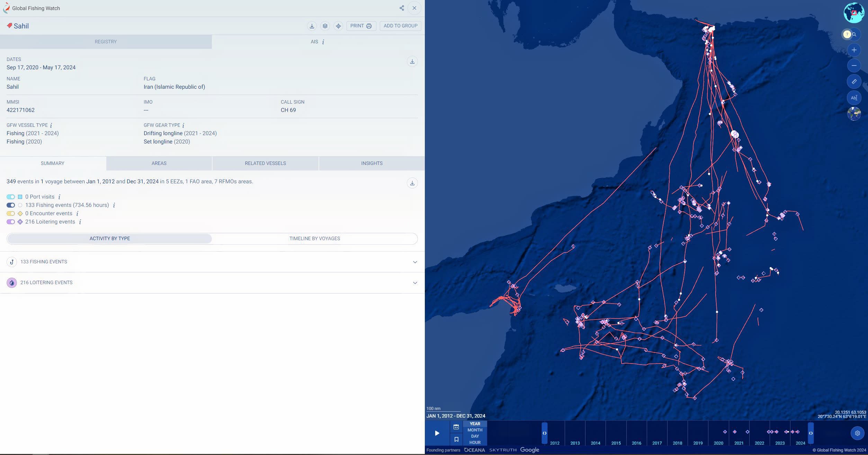
Task: Toggle Fishing events visibility
Action: click(x=11, y=205)
